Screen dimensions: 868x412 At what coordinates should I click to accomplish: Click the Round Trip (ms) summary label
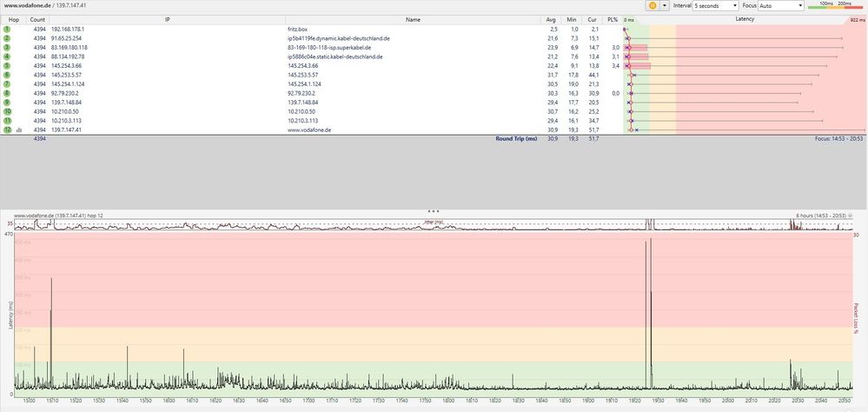[x=516, y=138]
